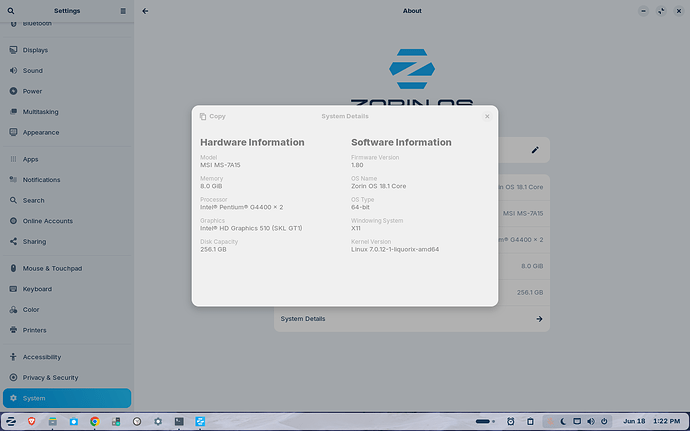The image size is (690, 431).
Task: Toggle the moon Do Not Disturb icon
Action: (563, 422)
